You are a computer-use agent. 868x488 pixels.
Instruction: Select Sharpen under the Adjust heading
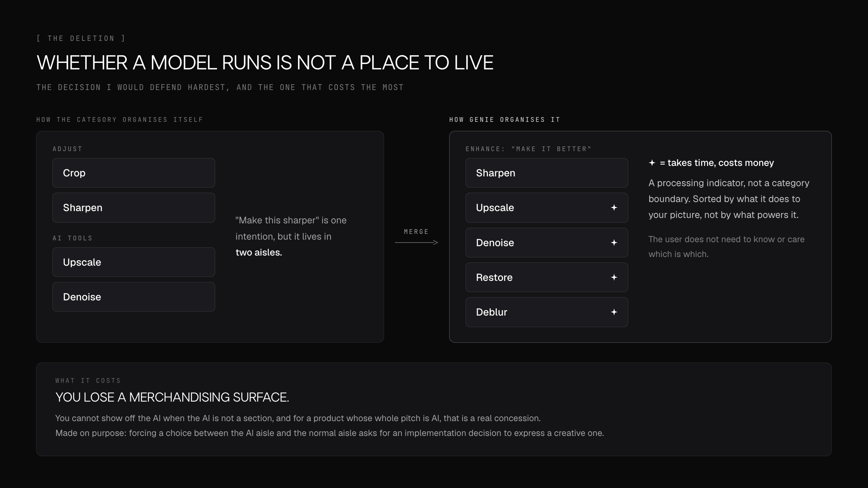point(134,207)
